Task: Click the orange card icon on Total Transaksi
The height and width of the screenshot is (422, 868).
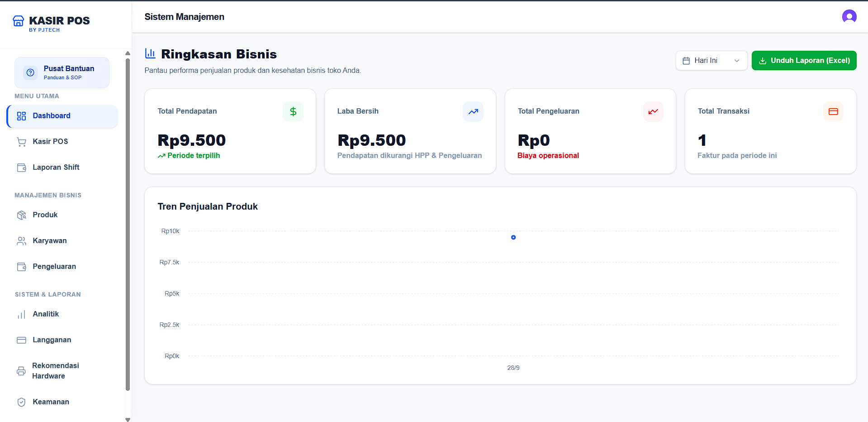Action: tap(833, 111)
